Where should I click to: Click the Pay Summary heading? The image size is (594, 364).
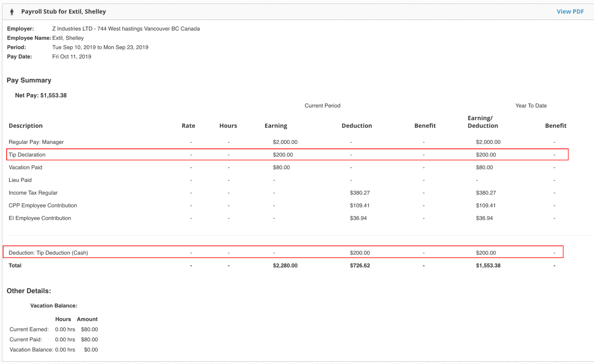(29, 80)
